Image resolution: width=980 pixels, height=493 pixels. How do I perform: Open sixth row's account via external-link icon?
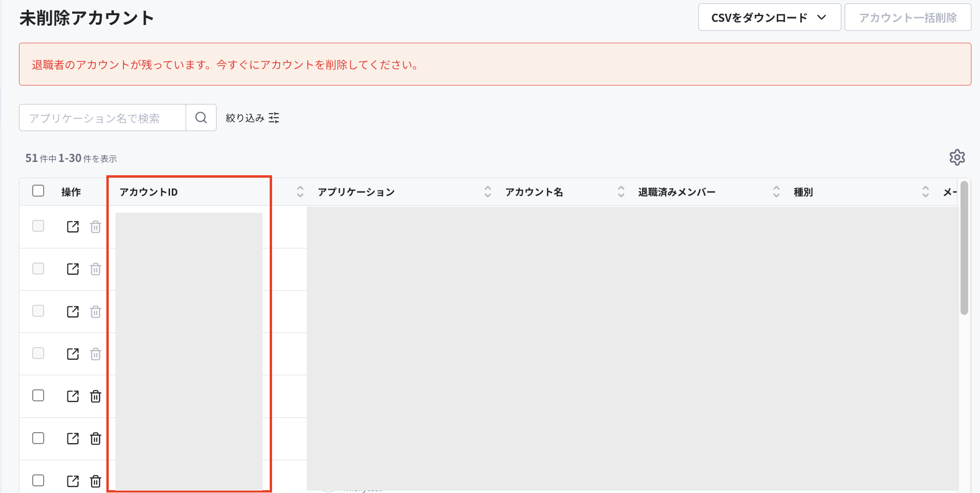73,438
